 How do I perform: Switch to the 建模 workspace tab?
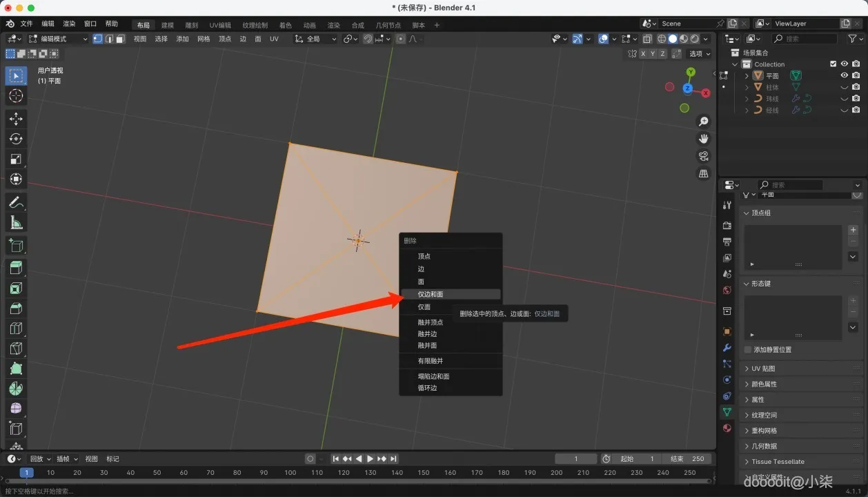pos(168,25)
